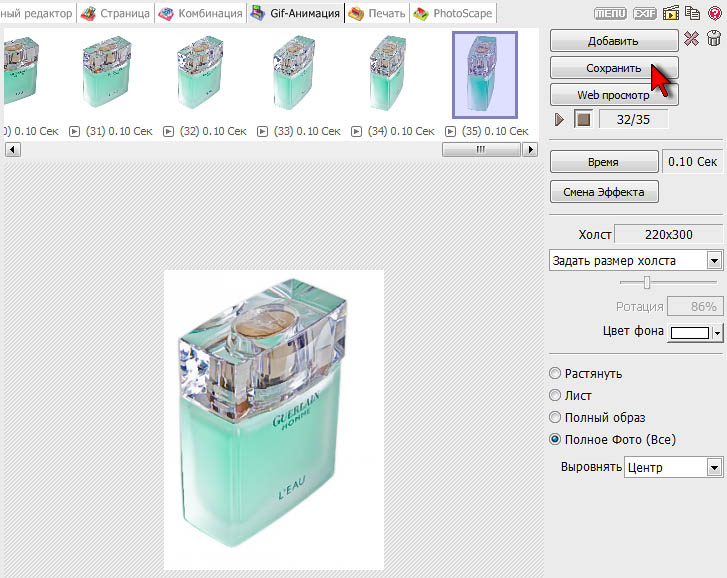
Task: Click the filmstrip left scroll arrow
Action: (13, 150)
